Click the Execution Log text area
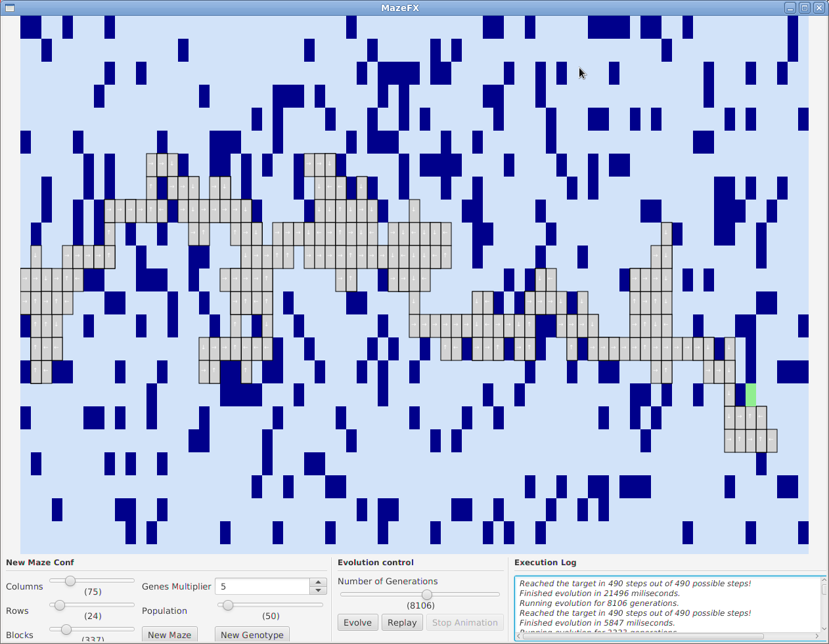The width and height of the screenshot is (829, 644). tap(667, 604)
